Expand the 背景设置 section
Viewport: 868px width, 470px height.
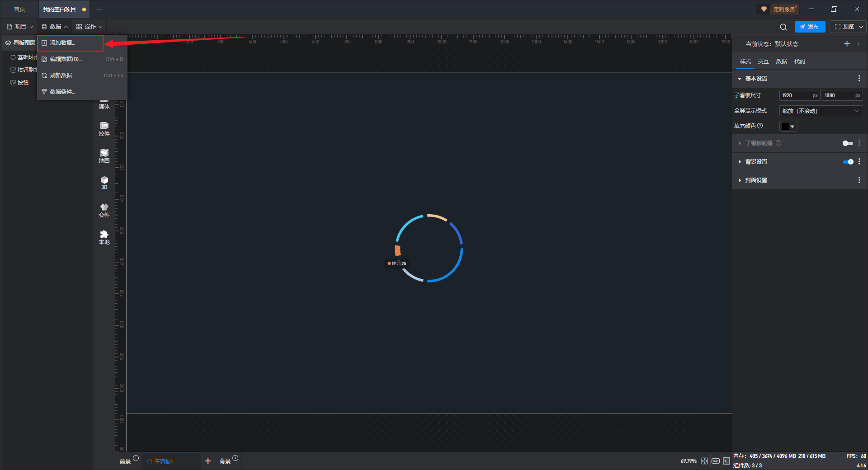(x=740, y=162)
